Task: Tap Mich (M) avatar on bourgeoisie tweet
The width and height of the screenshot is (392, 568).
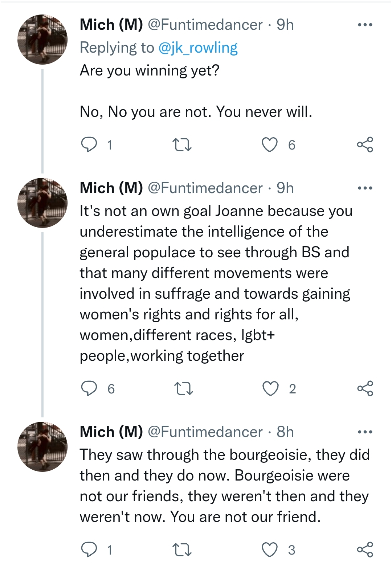Action: pos(42,447)
